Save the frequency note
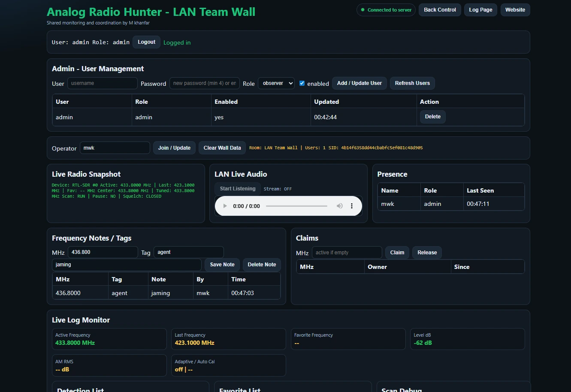571x392 pixels. (222, 265)
